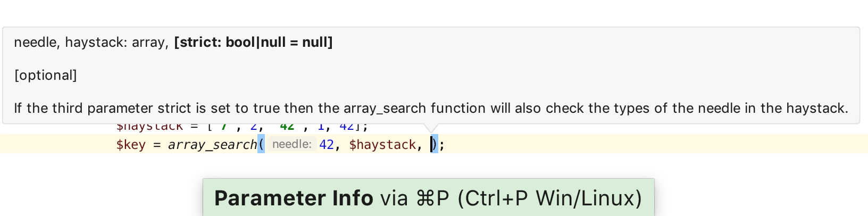The height and width of the screenshot is (216, 868).
Task: Click the array_search function name
Action: click(212, 145)
